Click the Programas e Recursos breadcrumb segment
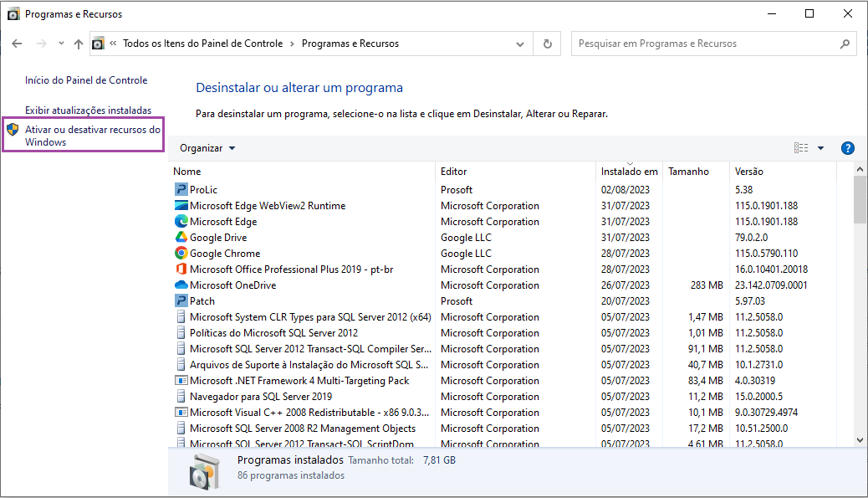This screenshot has width=868, height=498. tap(350, 44)
